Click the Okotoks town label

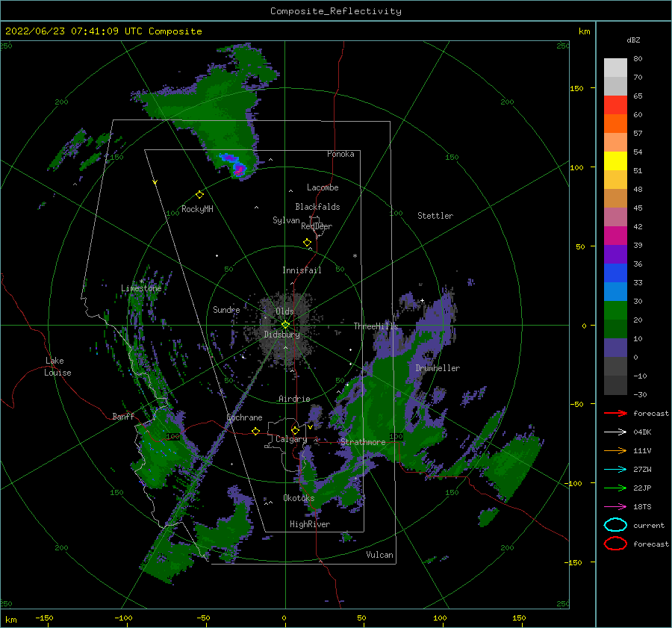[x=299, y=498]
